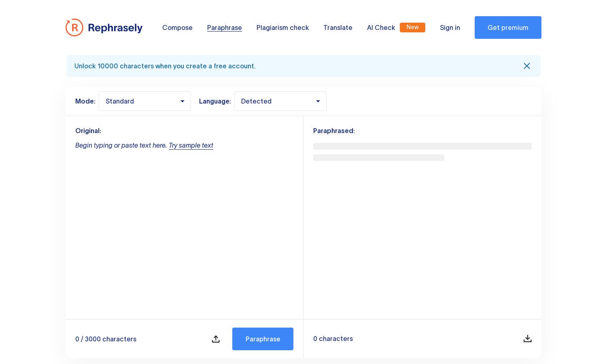Open the Compose menu item
The height and width of the screenshot is (364, 607).
177,28
